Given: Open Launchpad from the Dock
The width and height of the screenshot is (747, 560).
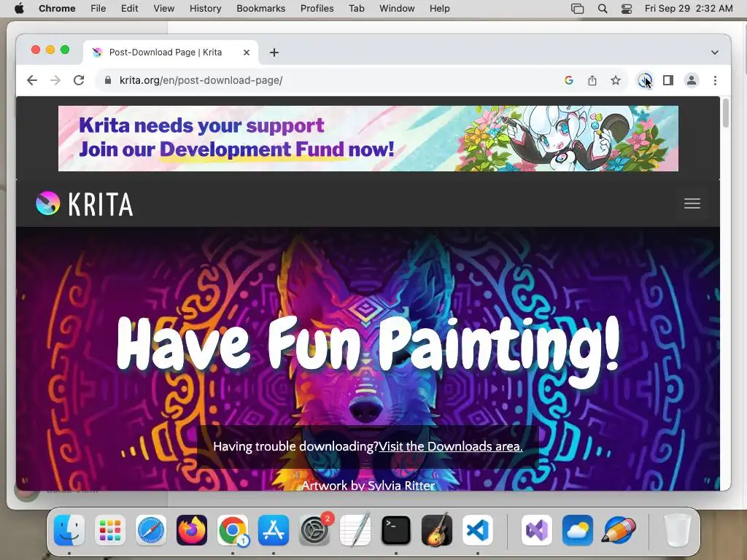Looking at the screenshot, I should coord(110,530).
